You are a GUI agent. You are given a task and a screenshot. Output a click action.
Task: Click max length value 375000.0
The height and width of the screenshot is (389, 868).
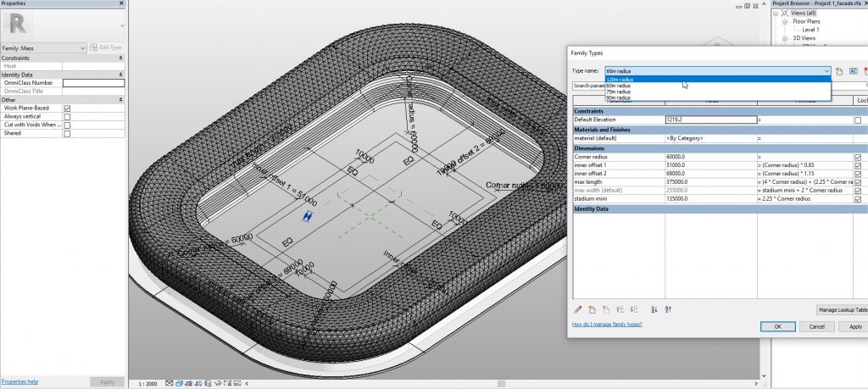point(711,182)
